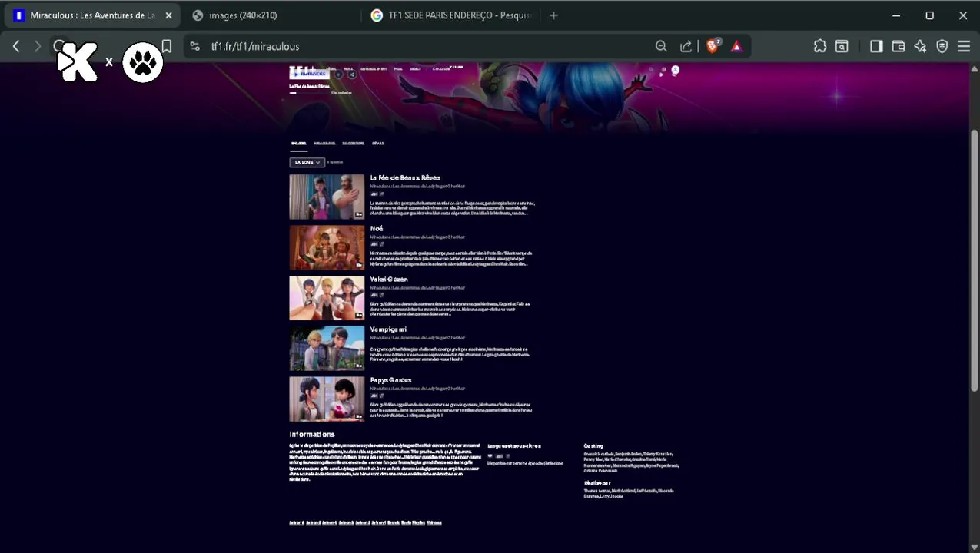Viewport: 980px width, 553px height.
Task: Click the TF1+ logo on the page
Action: point(303,68)
